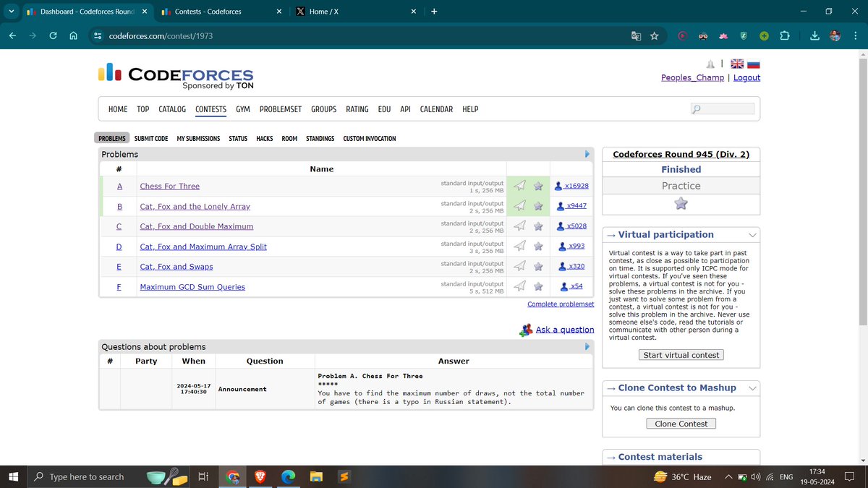Click the pink play-button extension icon
Viewport: 868px width, 488px height.
pyautogui.click(x=682, y=35)
